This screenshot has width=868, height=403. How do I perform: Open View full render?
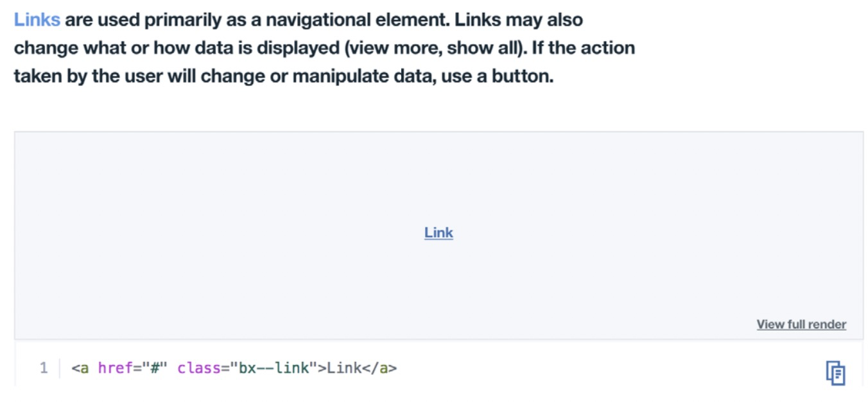pos(801,324)
